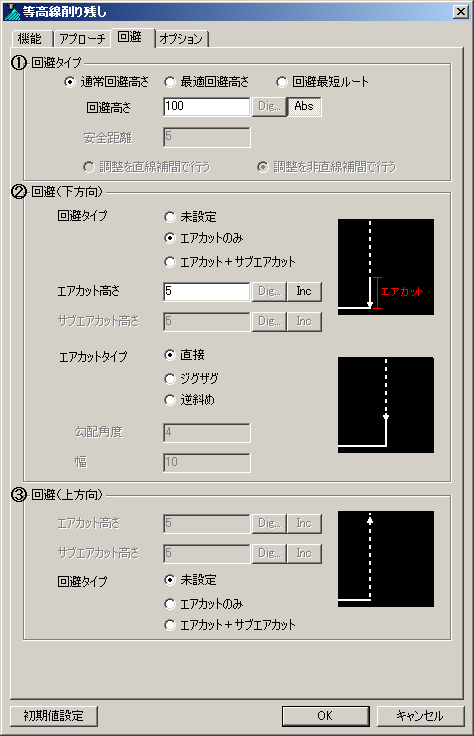474x736 pixels.
Task: Switch to the 機能 tab
Action: (31, 38)
